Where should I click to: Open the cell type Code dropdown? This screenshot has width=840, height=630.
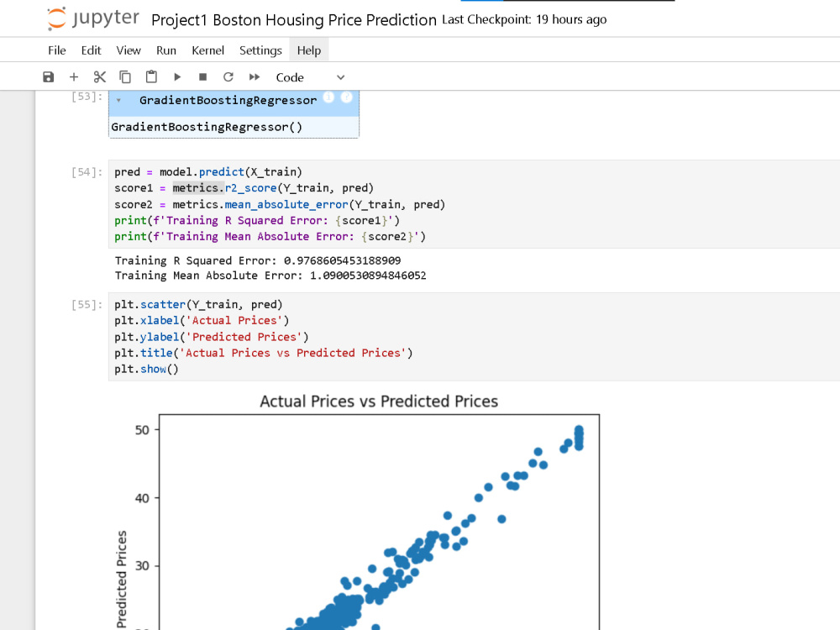(310, 77)
